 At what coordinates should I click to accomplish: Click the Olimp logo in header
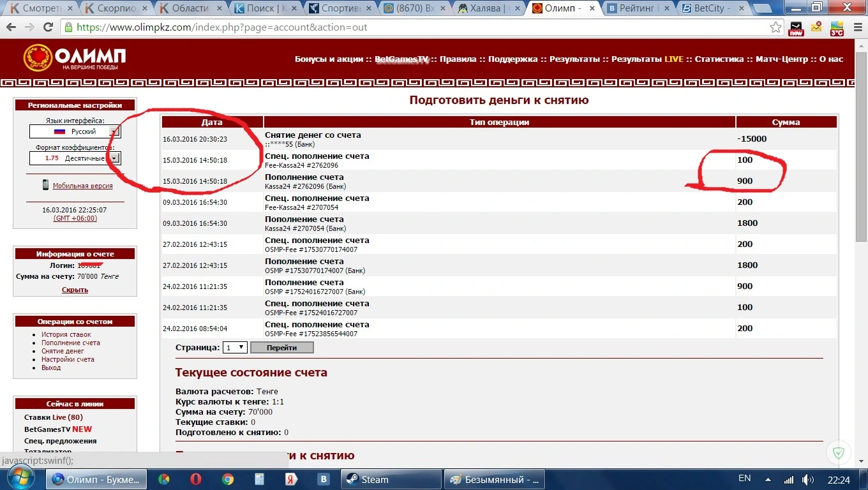point(75,57)
